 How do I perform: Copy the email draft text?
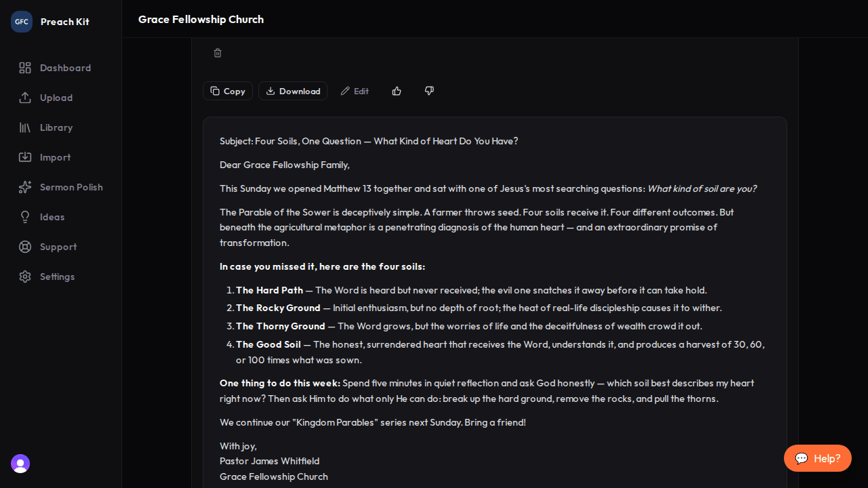click(228, 91)
